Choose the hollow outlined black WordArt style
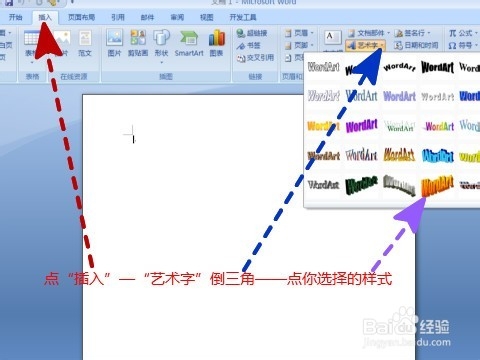The width and height of the screenshot is (480, 360). point(324,67)
